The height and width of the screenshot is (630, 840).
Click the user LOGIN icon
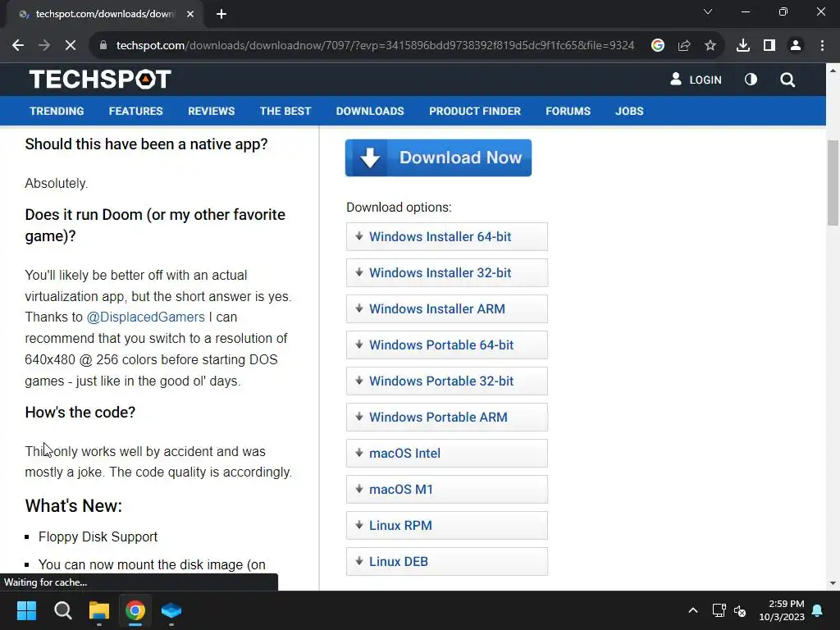(x=676, y=80)
